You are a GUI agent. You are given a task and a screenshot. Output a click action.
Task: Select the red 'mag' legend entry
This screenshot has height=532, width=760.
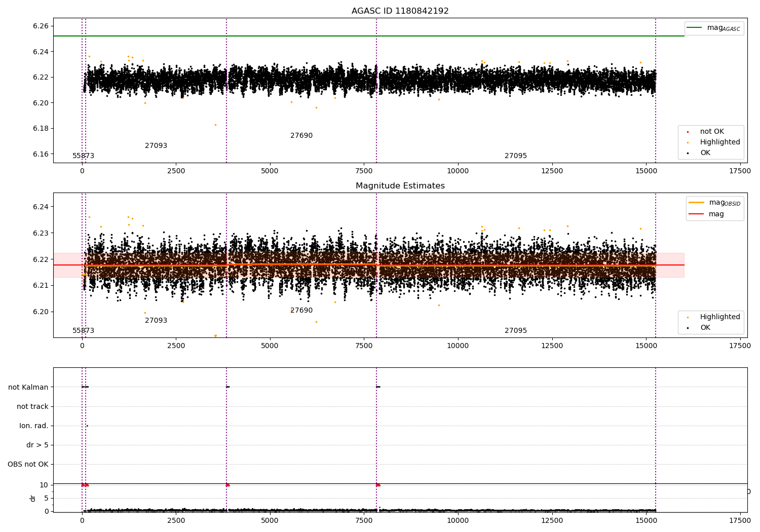[706, 214]
